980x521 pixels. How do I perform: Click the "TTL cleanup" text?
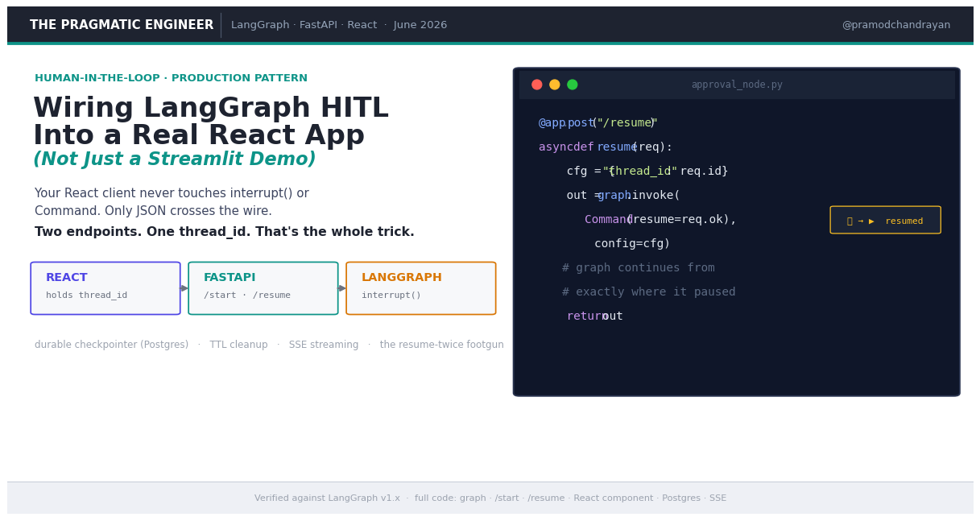click(239, 345)
